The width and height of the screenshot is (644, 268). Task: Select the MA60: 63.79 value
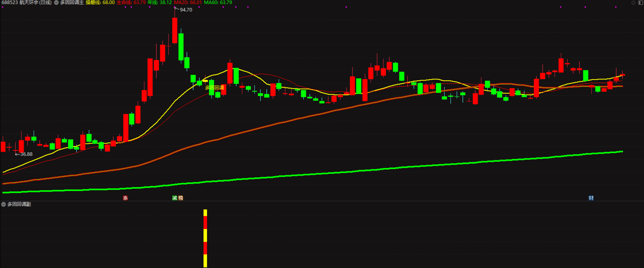[218, 3]
